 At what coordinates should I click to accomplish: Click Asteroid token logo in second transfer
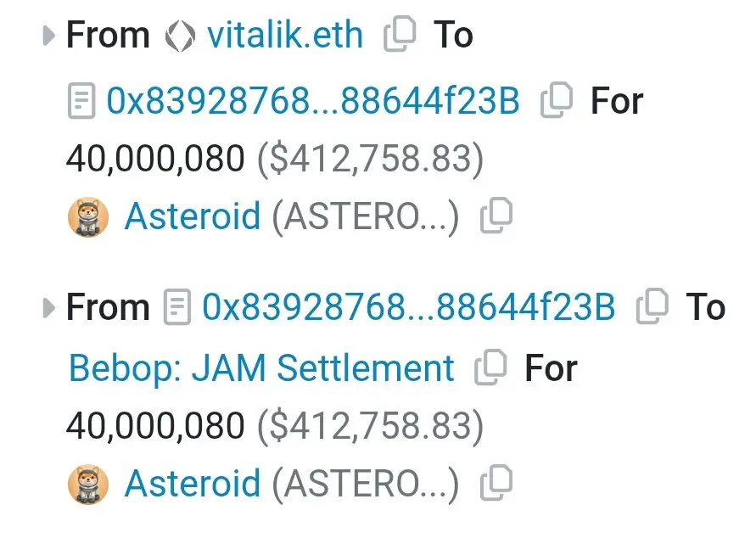[x=88, y=485]
